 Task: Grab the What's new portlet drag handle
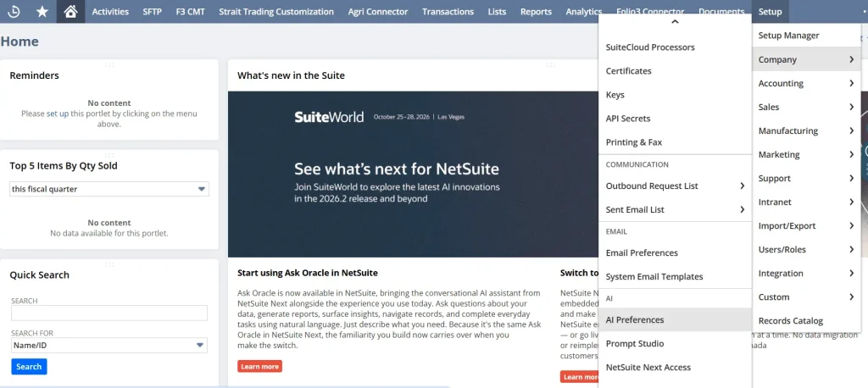551,64
